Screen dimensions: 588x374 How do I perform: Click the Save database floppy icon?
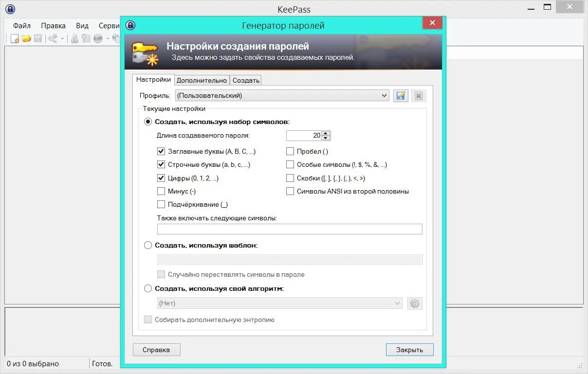(38, 39)
